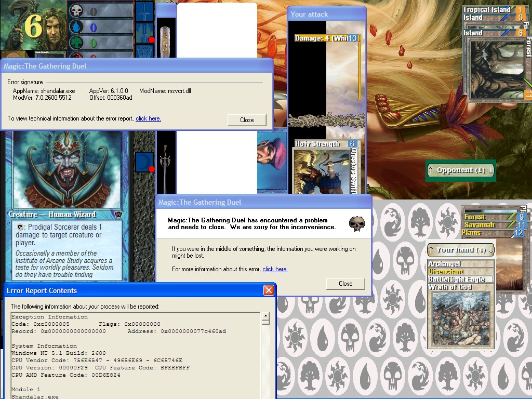The height and width of the screenshot is (399, 532).
Task: Close the Error Report Contents window
Action: [x=269, y=290]
